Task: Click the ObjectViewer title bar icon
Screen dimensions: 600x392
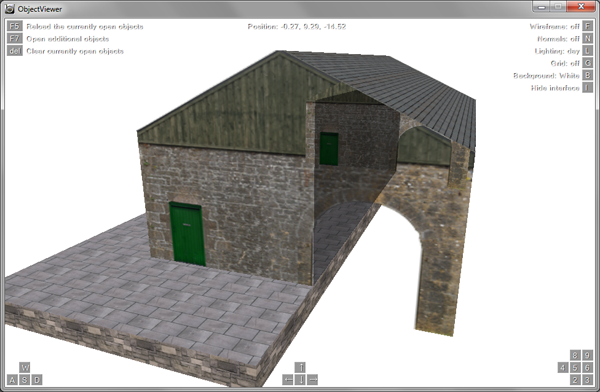Action: point(9,8)
